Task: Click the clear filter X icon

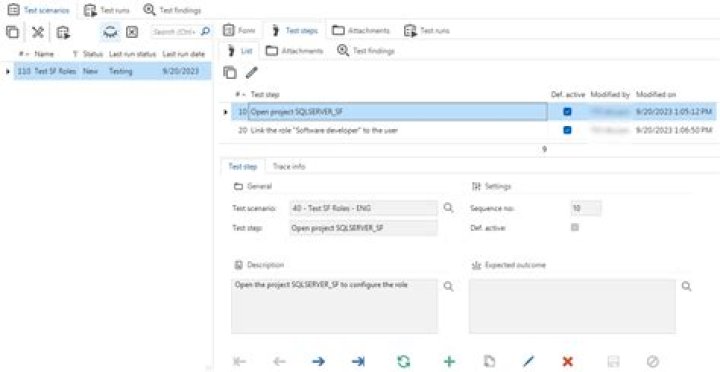Action: (132, 32)
